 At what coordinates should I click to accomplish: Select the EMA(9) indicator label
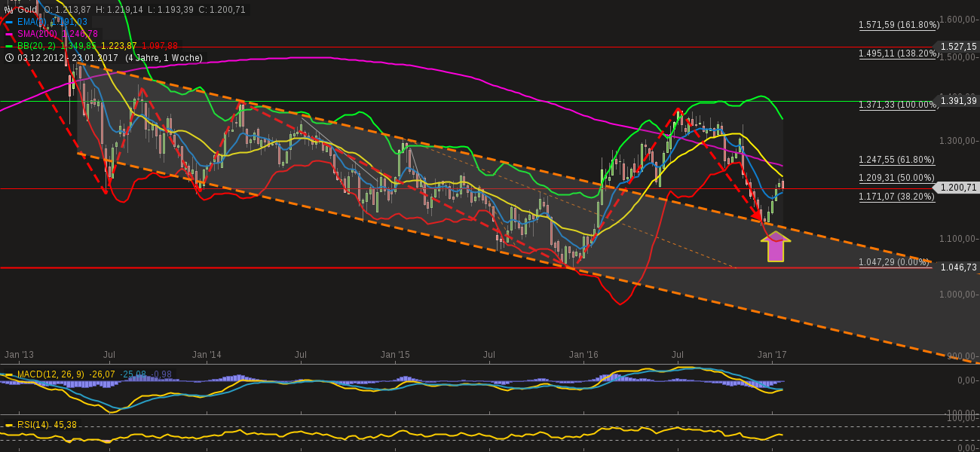pyautogui.click(x=32, y=23)
